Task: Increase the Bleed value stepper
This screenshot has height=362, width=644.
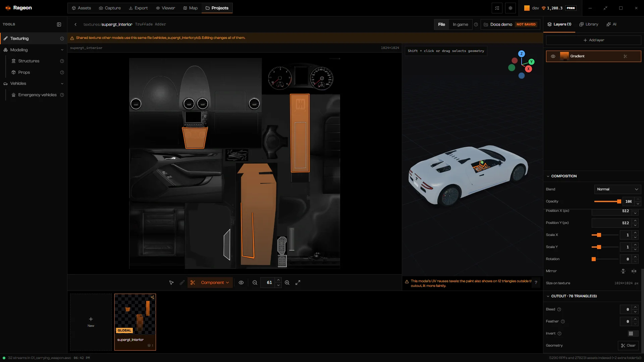Action: 635,307
